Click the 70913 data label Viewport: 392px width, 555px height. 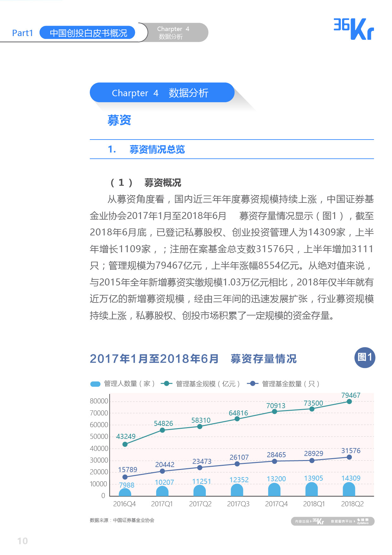pos(276,406)
